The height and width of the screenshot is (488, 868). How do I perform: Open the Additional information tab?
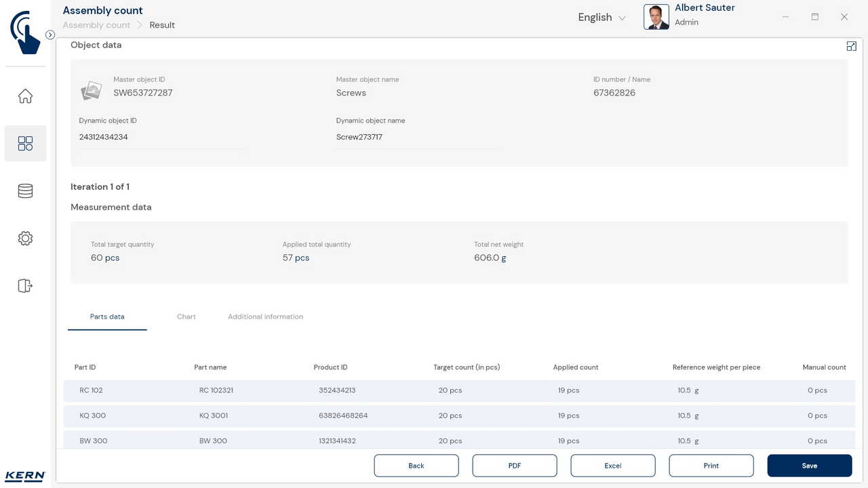pos(265,317)
